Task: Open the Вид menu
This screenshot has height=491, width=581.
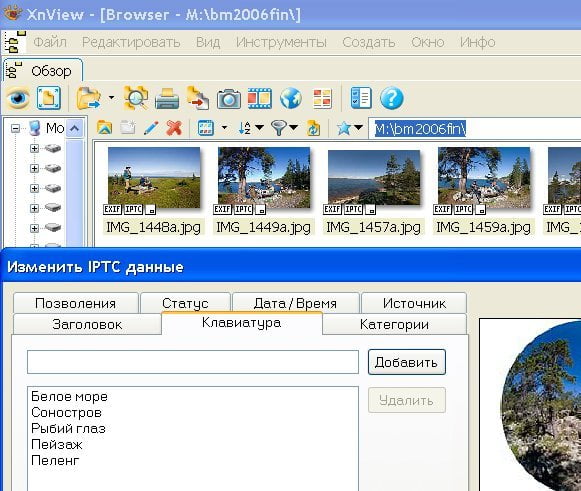Action: pos(208,42)
